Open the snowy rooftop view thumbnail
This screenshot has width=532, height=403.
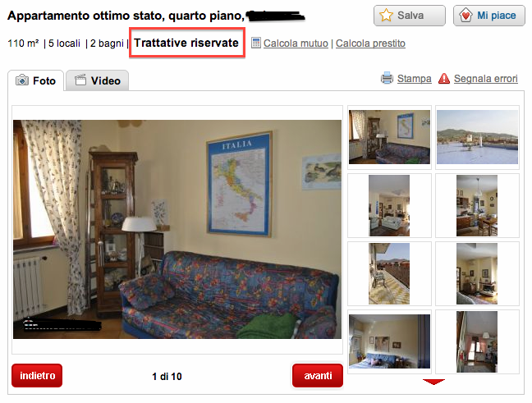(x=477, y=137)
